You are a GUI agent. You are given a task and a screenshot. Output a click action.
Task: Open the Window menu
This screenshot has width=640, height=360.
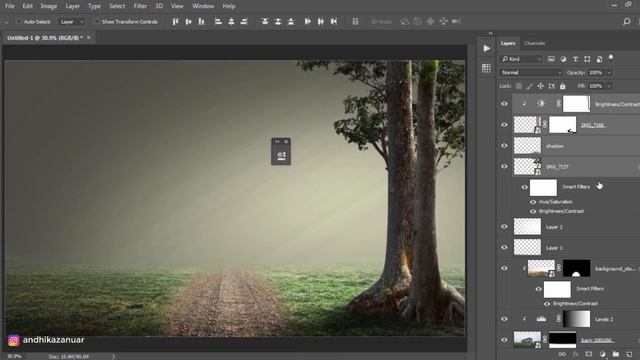pos(203,6)
